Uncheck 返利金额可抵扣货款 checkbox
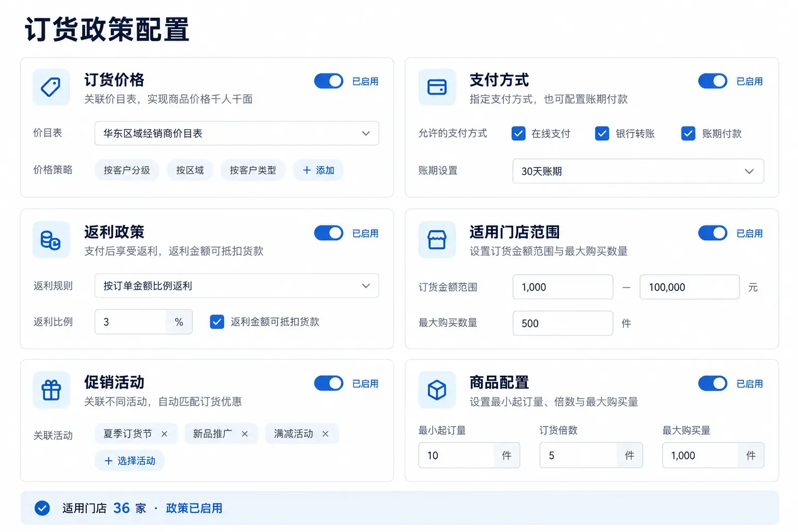This screenshot has height=532, width=798. 217,322
